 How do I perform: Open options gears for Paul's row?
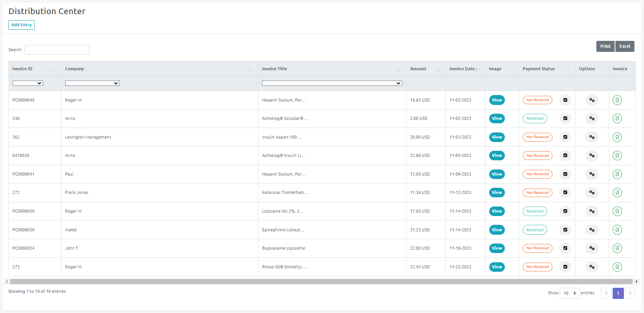(x=592, y=174)
